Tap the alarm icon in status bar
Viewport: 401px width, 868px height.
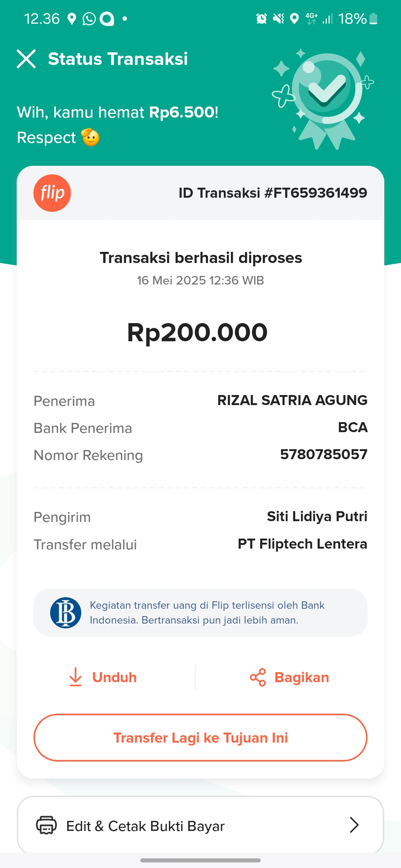(261, 19)
